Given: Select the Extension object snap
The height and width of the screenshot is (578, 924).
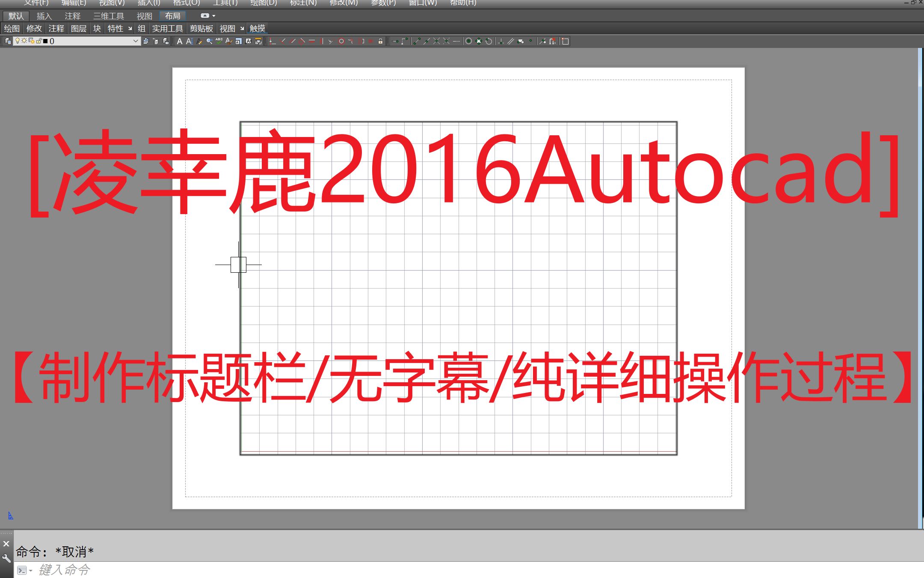Looking at the screenshot, I should pos(456,41).
